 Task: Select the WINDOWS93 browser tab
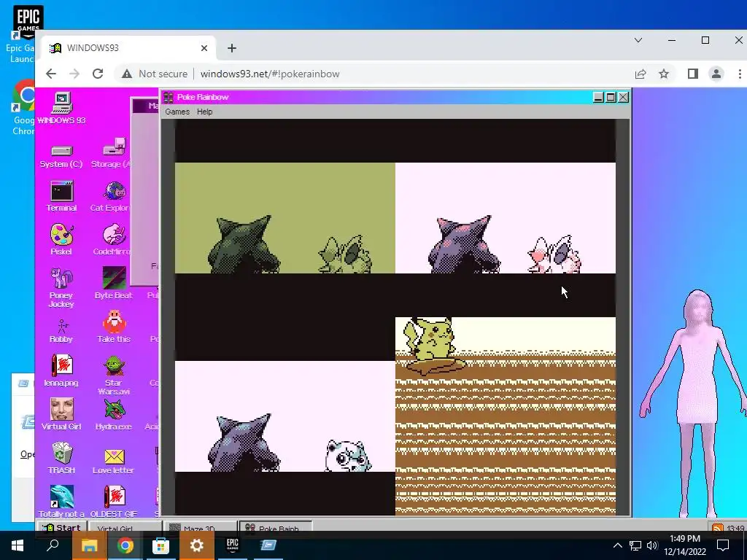click(128, 48)
